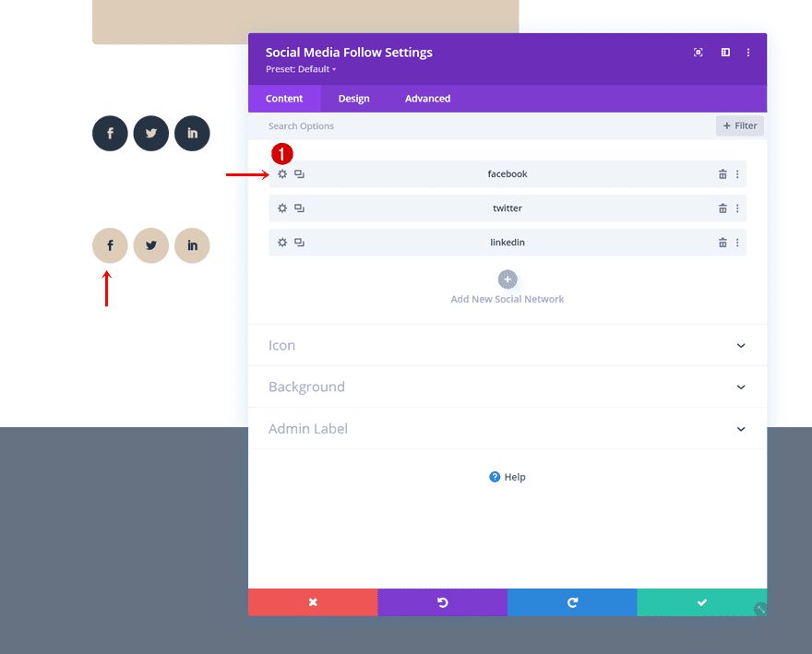Expand the Icon settings section
The width and height of the screenshot is (812, 654).
click(507, 345)
